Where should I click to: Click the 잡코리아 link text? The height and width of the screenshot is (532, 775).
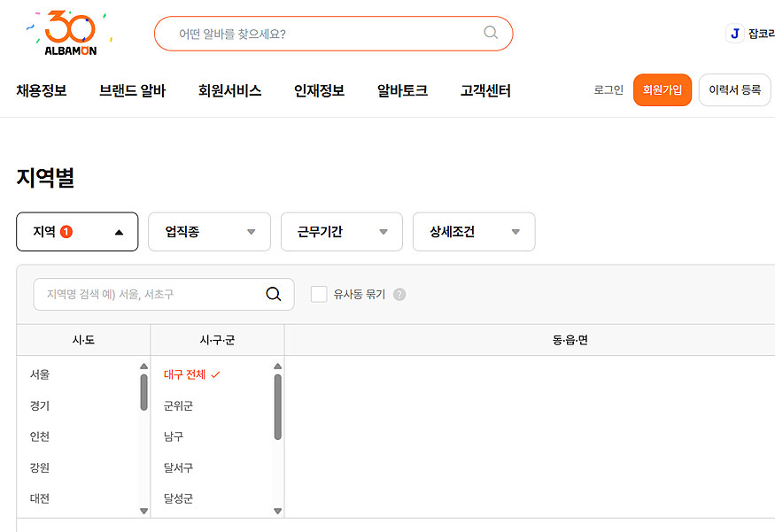click(x=762, y=34)
